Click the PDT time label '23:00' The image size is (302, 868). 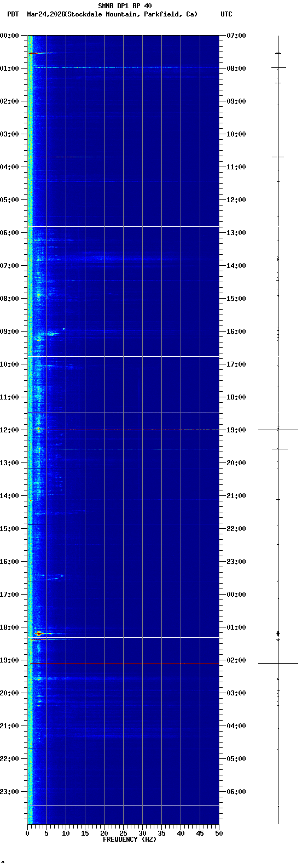tap(9, 792)
